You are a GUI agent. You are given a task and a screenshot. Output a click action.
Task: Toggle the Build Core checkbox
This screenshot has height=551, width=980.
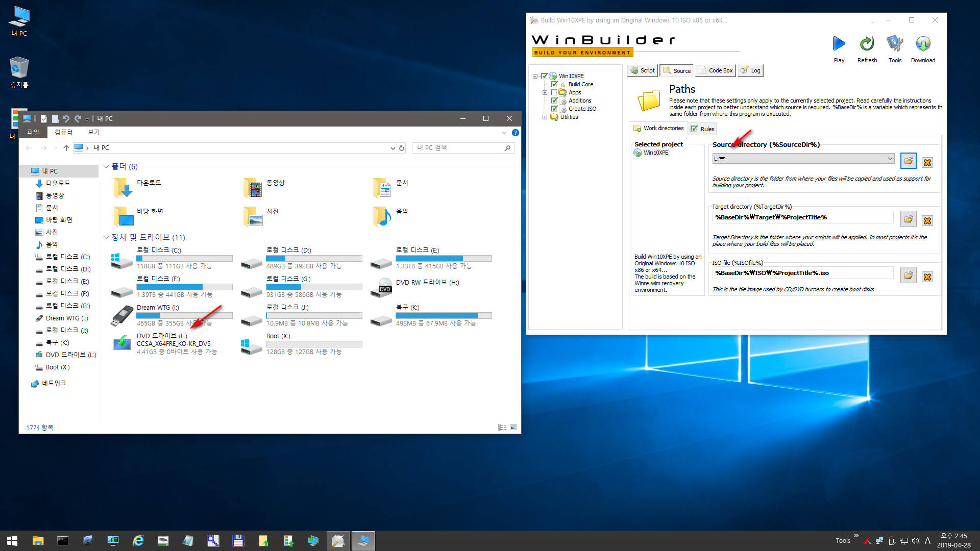[554, 84]
